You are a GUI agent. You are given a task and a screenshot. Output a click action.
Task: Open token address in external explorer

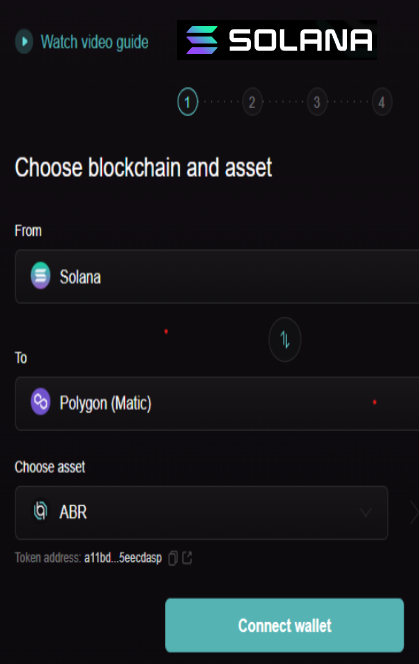[187, 558]
